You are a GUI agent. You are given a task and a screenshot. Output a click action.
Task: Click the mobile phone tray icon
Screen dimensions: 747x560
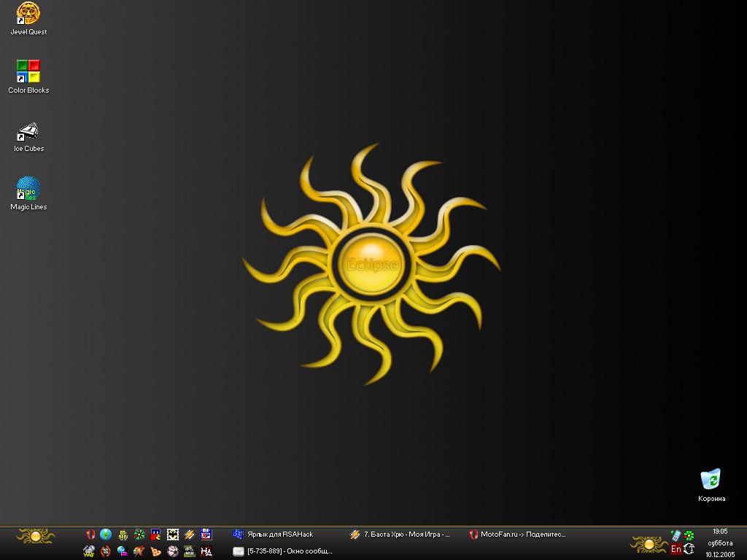[676, 535]
